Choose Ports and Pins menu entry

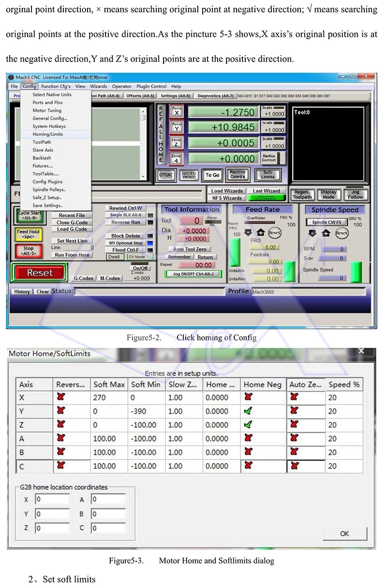(x=47, y=103)
